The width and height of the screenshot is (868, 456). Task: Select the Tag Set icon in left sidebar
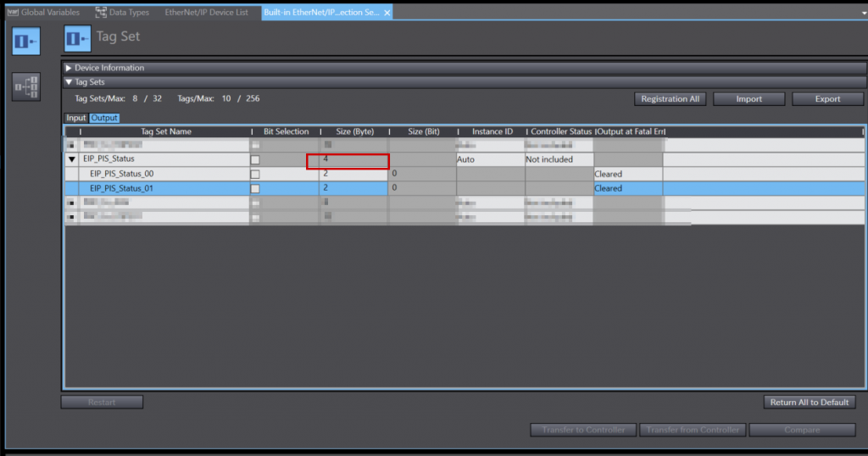[x=25, y=41]
